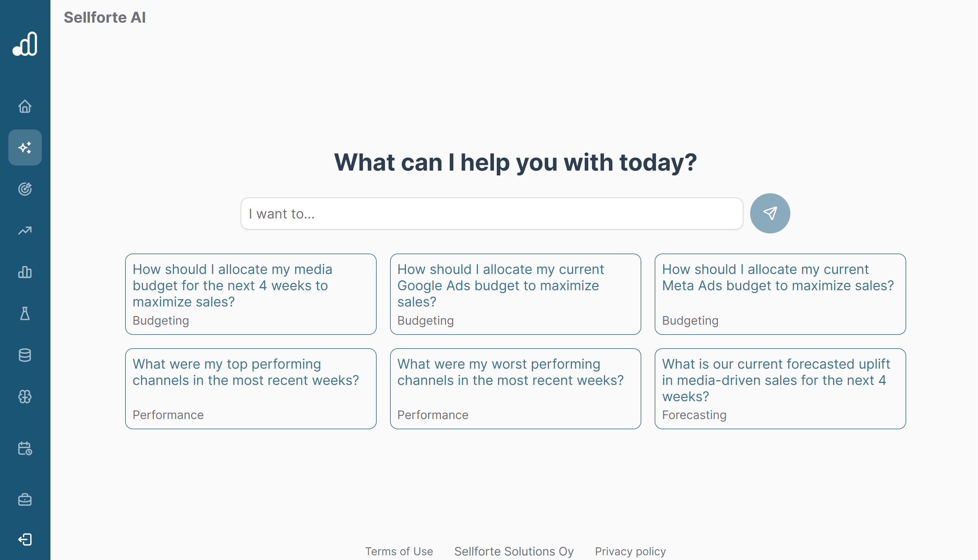Open the Privacy policy link
Viewport: 978px width, 560px height.
[x=630, y=551]
